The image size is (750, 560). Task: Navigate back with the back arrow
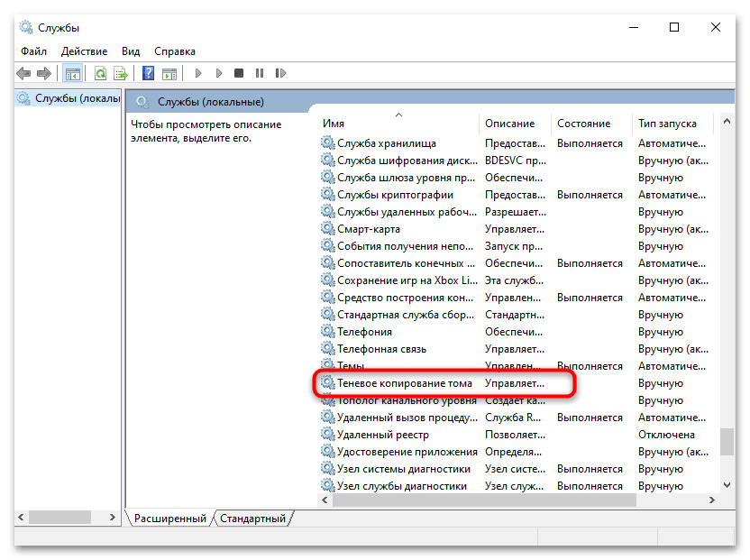[x=24, y=73]
